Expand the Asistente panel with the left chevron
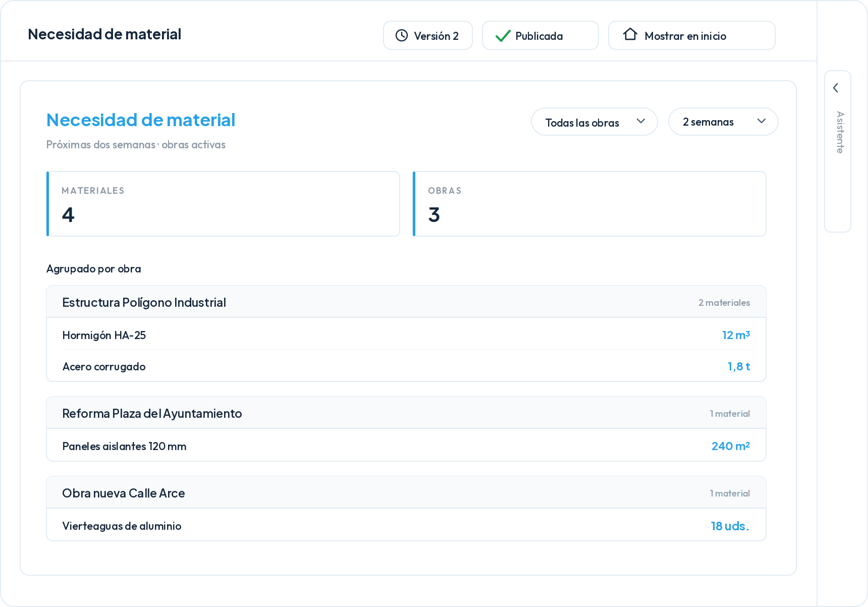Image resolution: width=868 pixels, height=607 pixels. [836, 88]
